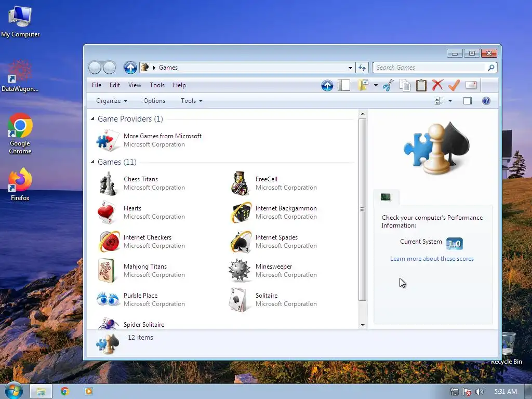Viewport: 532px width, 399px height.
Task: Click the scrollbar down arrow
Action: [x=362, y=325]
